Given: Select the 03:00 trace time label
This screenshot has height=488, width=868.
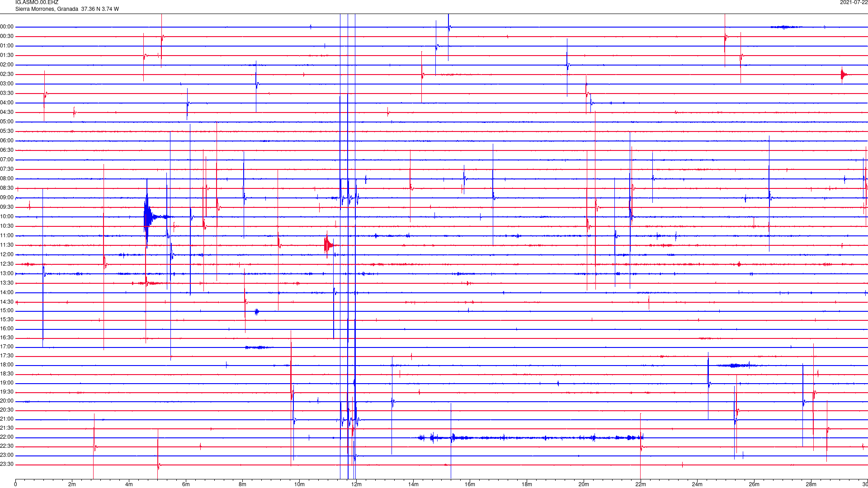Looking at the screenshot, I should pos(7,84).
